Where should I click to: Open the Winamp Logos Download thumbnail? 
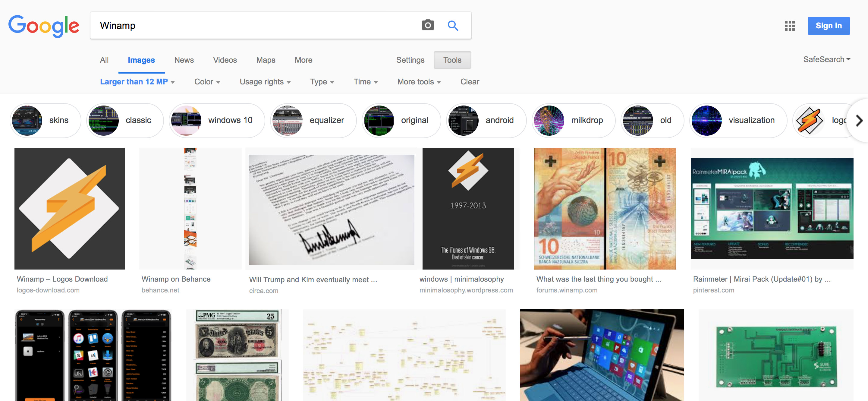[69, 208]
